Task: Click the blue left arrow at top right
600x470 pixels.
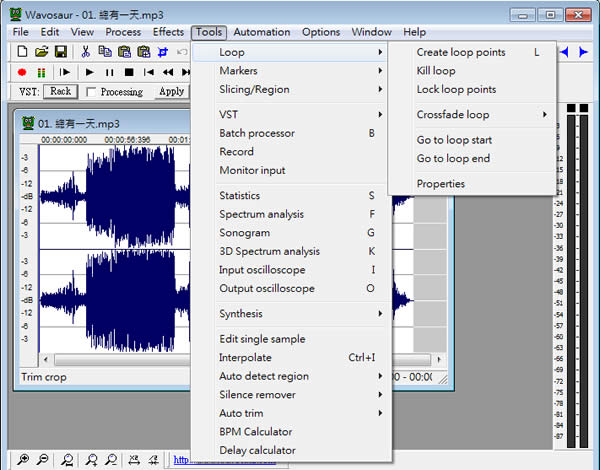Action: [x=564, y=52]
